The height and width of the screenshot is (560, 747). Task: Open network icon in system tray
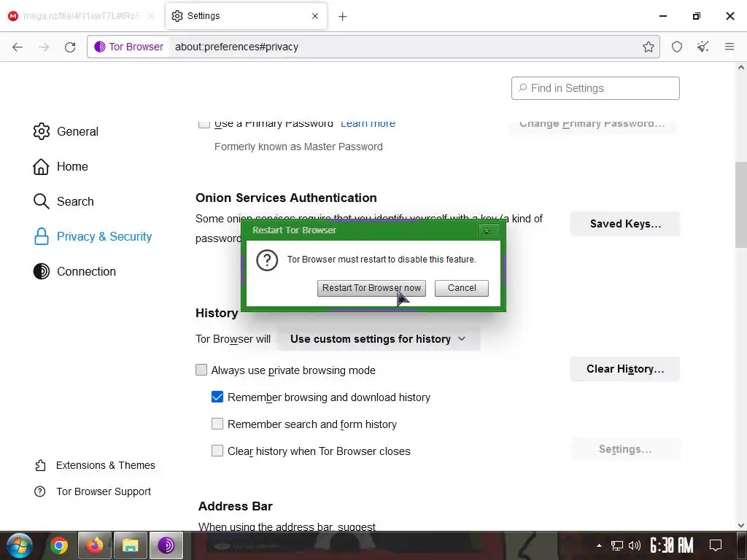pyautogui.click(x=617, y=545)
